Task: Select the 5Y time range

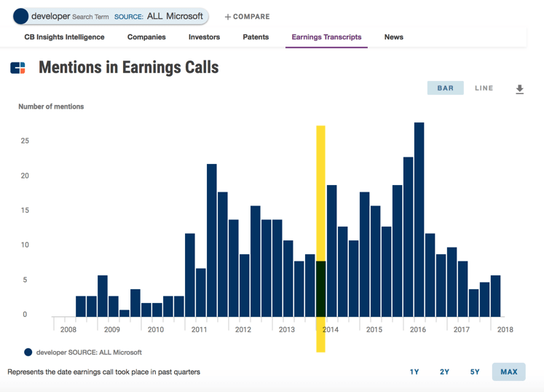Action: pyautogui.click(x=475, y=372)
